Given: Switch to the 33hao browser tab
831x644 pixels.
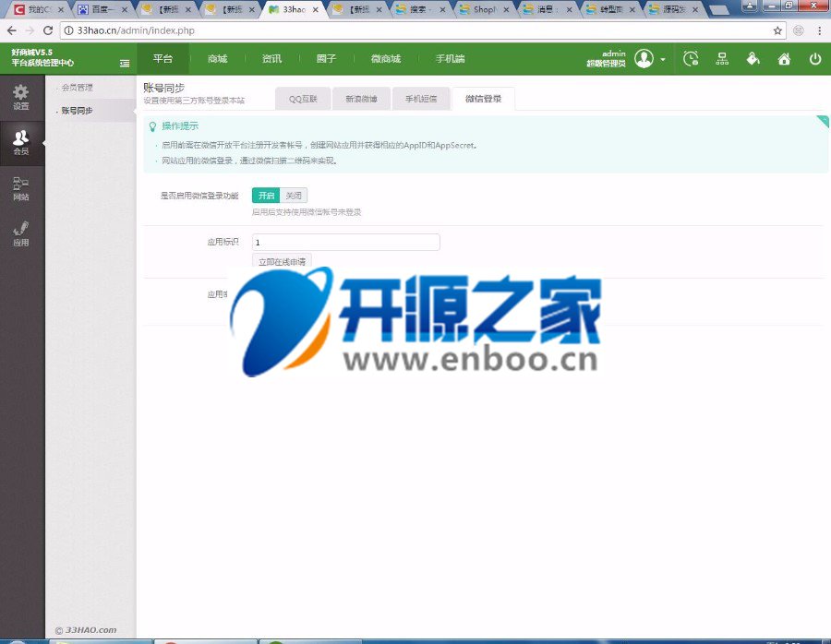Looking at the screenshot, I should click(x=295, y=9).
